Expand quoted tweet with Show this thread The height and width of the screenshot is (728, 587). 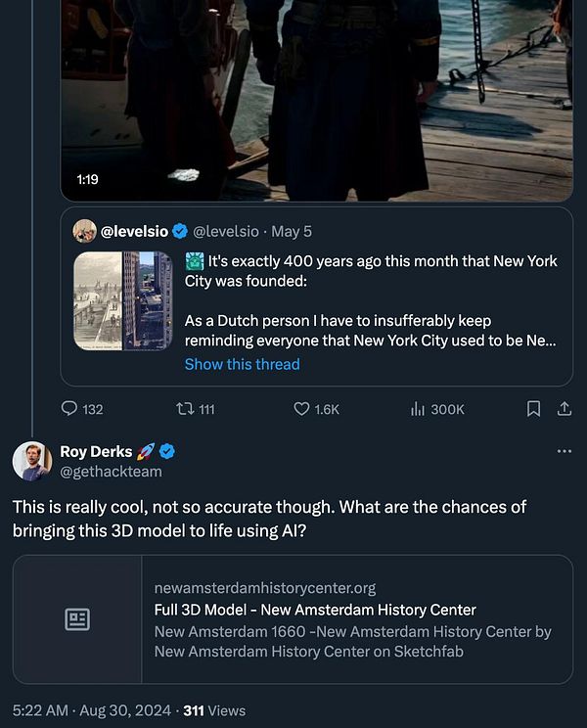[x=242, y=364]
